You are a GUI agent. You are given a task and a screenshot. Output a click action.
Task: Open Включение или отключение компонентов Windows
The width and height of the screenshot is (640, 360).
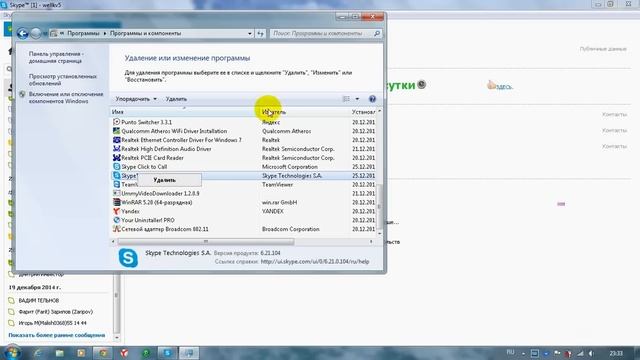[66, 98]
